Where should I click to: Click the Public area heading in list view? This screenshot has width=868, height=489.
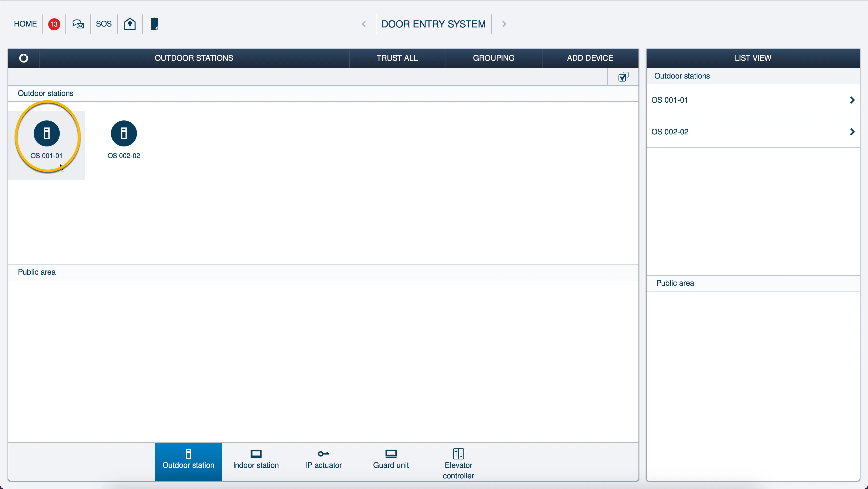pos(675,283)
